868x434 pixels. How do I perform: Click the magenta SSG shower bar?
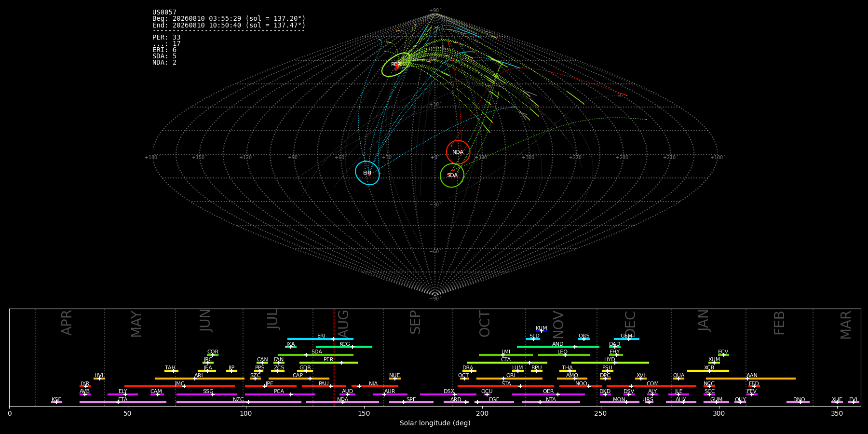206,394
